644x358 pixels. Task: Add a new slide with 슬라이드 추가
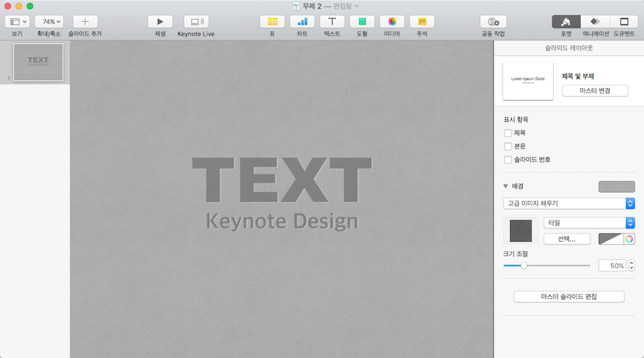(x=85, y=21)
